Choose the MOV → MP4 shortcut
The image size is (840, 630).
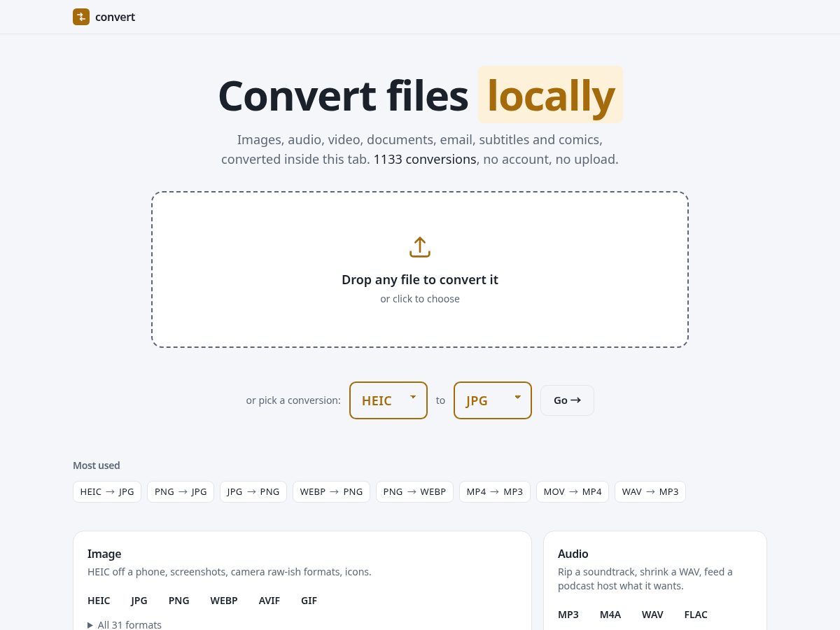(573, 491)
